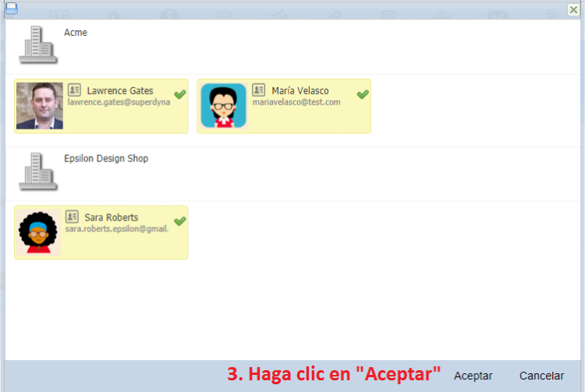Click the lawrence.gates@superdyna email text
Viewport: 585px width, 392px height.
(x=119, y=102)
